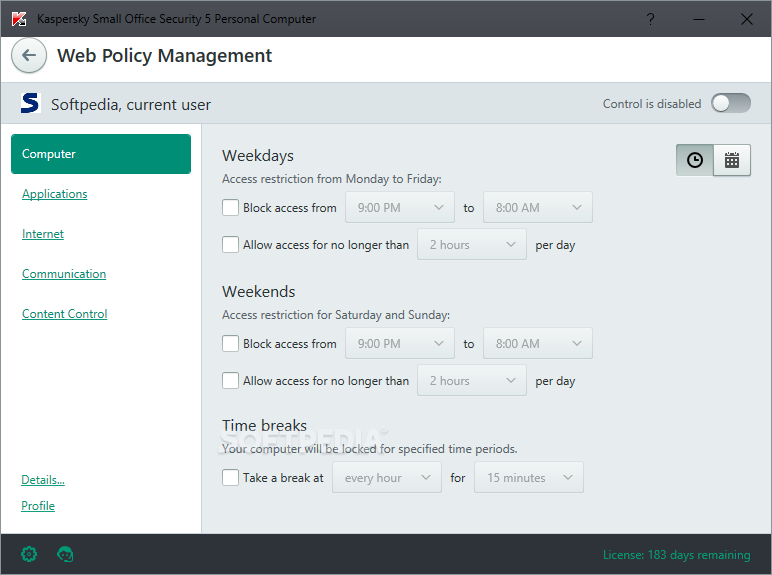
Task: Enable the Control is disabled switch
Action: click(731, 103)
